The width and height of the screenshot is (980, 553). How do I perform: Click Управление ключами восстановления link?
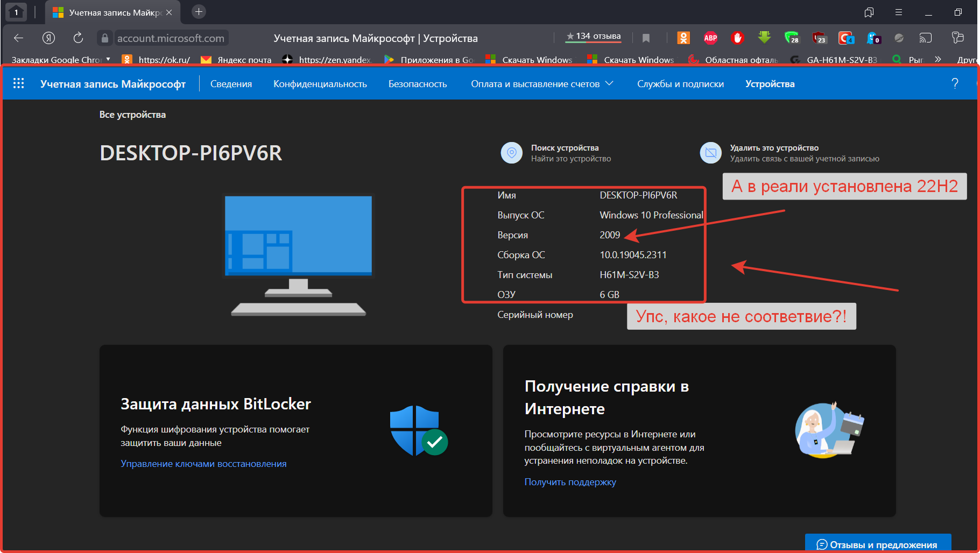(203, 464)
